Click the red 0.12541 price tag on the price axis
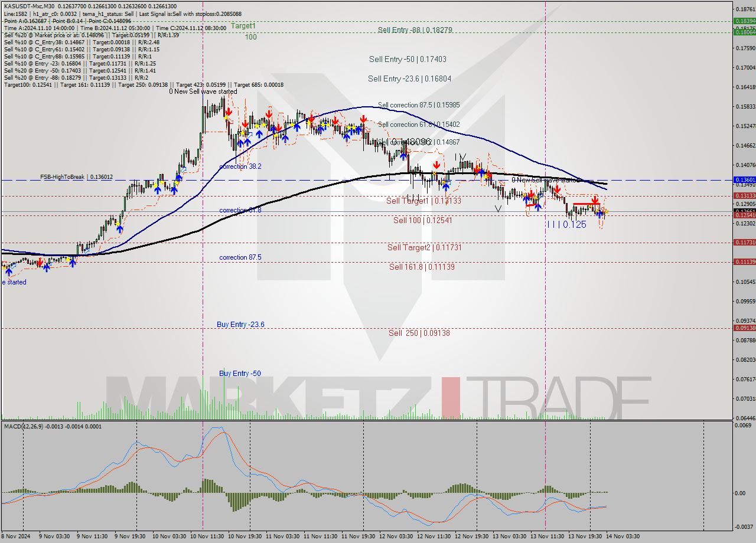The image size is (756, 543). tap(744, 215)
